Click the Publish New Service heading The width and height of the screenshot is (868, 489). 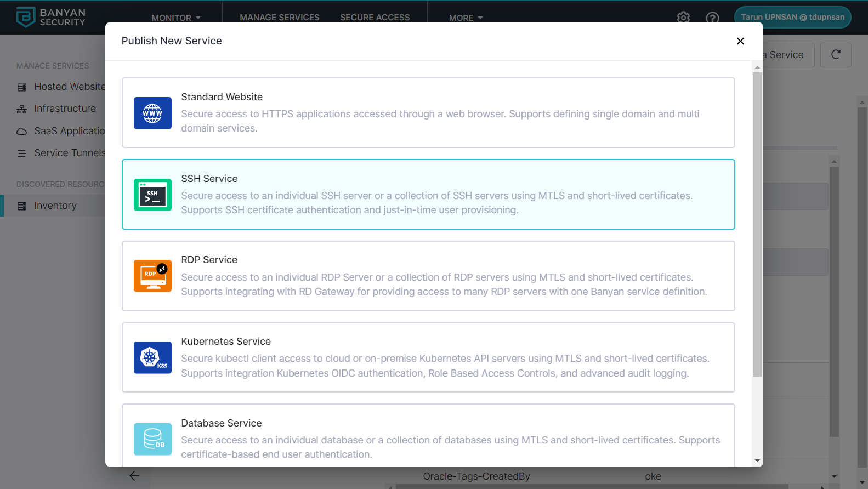click(172, 41)
